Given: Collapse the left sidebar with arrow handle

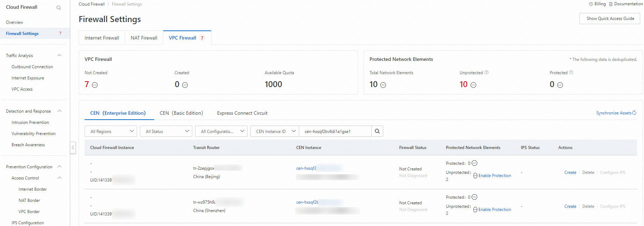Looking at the screenshot, I should (x=73, y=148).
